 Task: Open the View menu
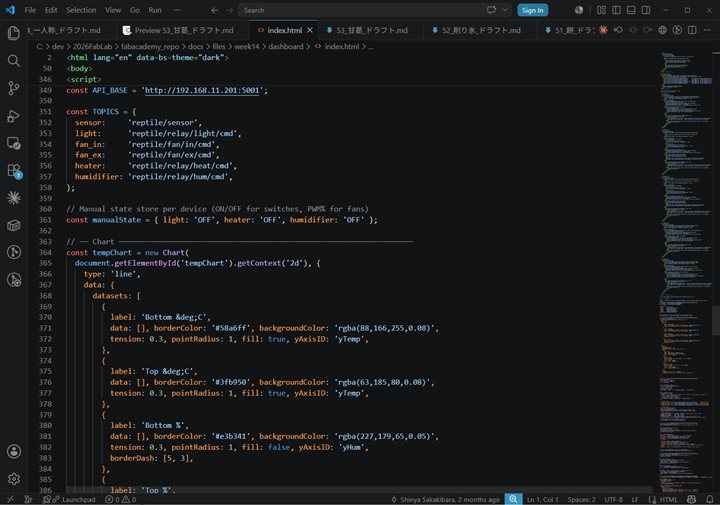click(x=113, y=10)
